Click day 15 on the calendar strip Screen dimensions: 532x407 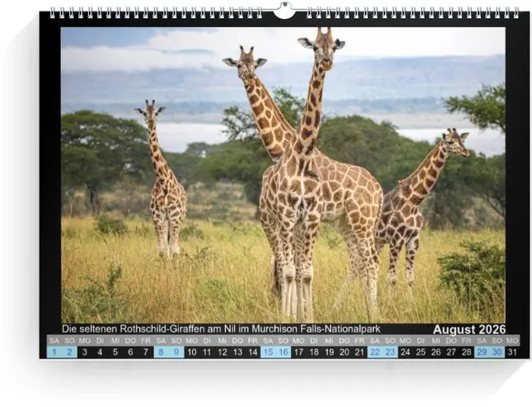click(x=268, y=352)
